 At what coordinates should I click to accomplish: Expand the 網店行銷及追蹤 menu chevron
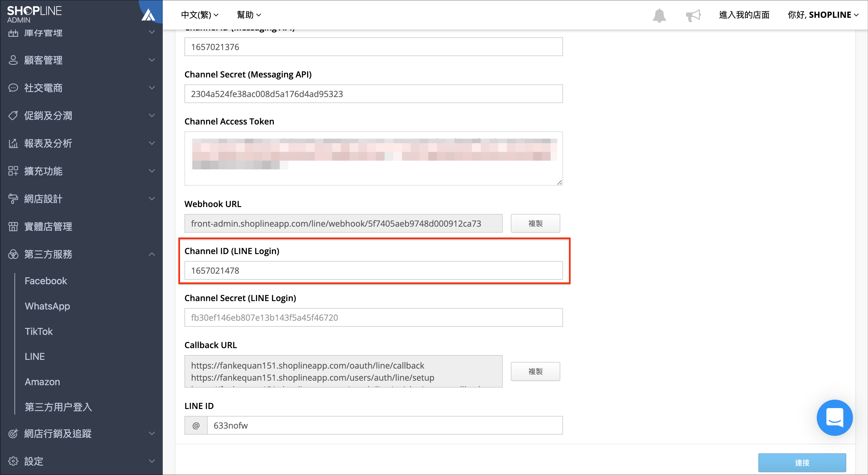pos(152,433)
